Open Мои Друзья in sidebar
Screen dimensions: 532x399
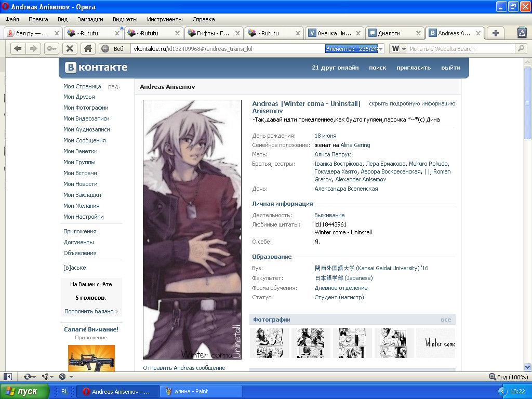point(79,97)
